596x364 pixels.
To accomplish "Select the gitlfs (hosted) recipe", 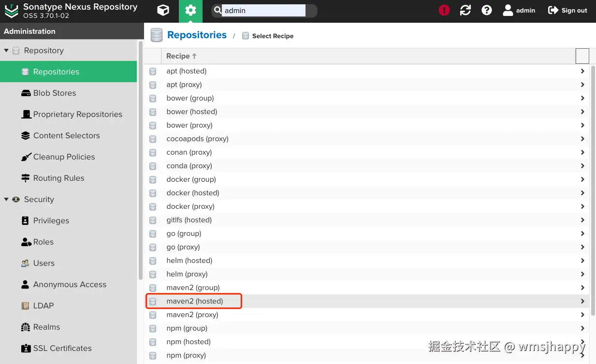I will tap(367, 220).
